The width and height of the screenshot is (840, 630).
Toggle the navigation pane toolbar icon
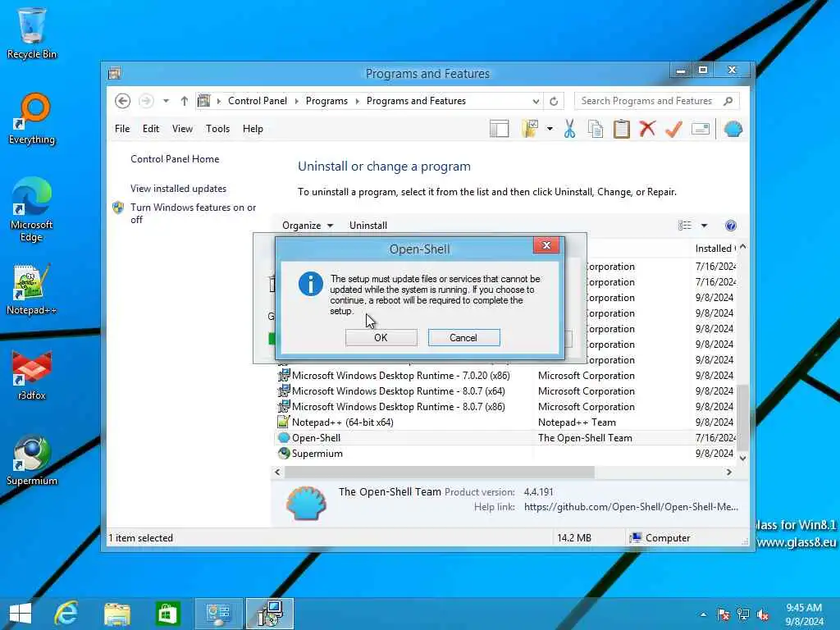500,129
